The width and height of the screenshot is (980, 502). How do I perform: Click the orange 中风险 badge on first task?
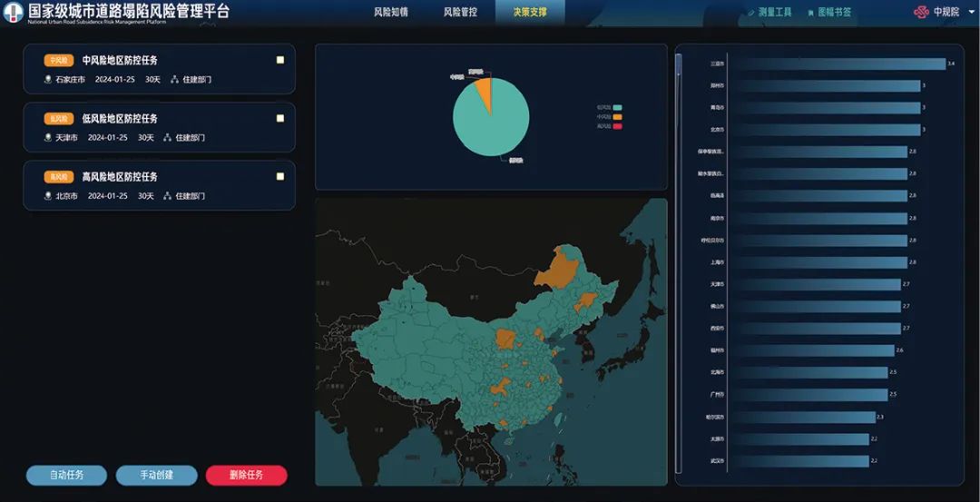tap(59, 61)
